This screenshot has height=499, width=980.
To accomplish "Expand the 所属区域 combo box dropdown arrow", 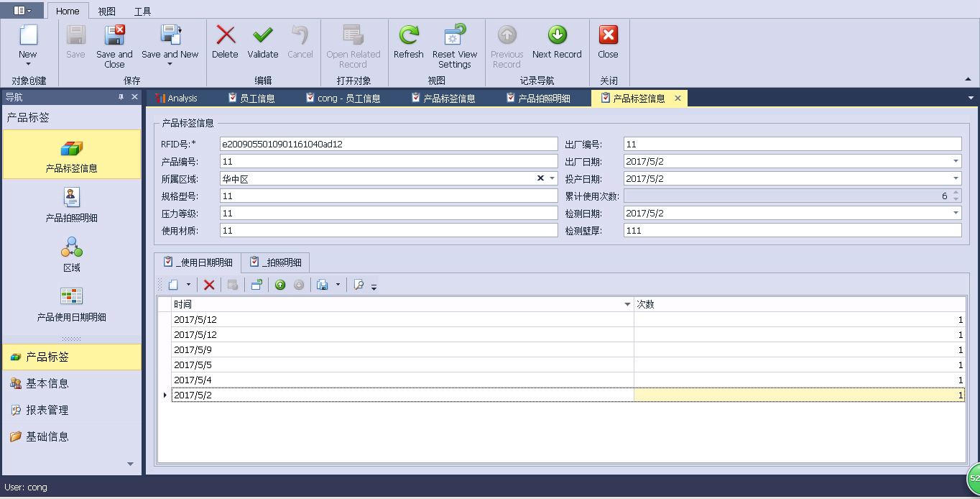I will 553,178.
